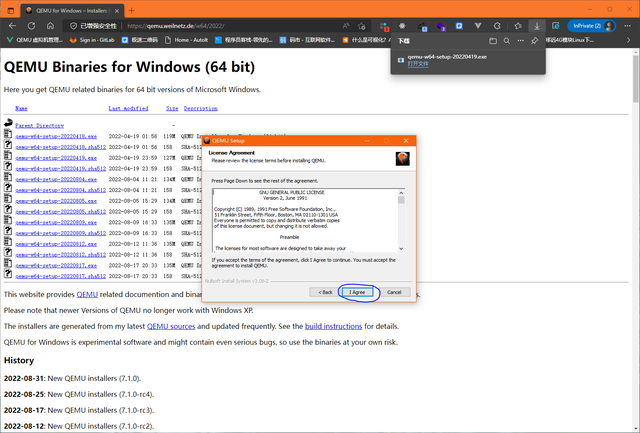Download qemu-w64-setup-20220804.exe
Screen dimensions: 640x433
tap(56, 180)
